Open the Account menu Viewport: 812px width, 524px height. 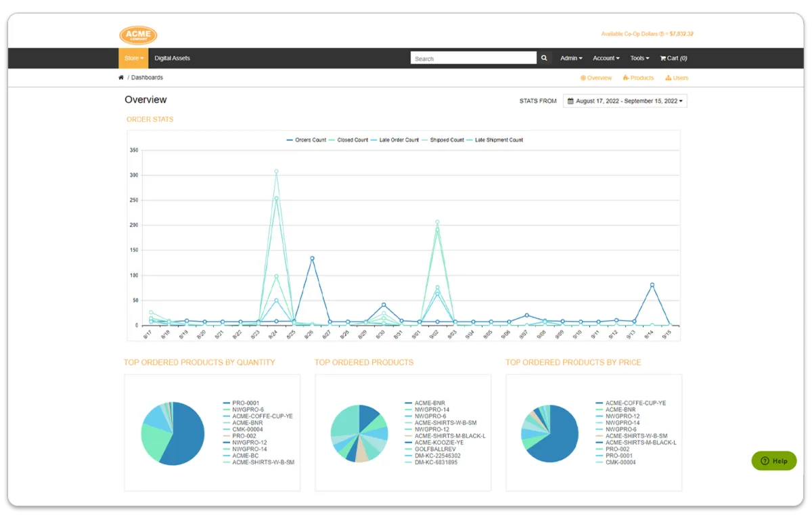pos(606,58)
